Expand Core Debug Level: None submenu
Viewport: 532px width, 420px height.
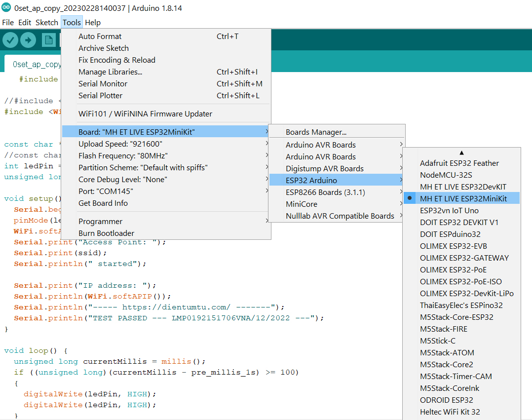tap(166, 180)
